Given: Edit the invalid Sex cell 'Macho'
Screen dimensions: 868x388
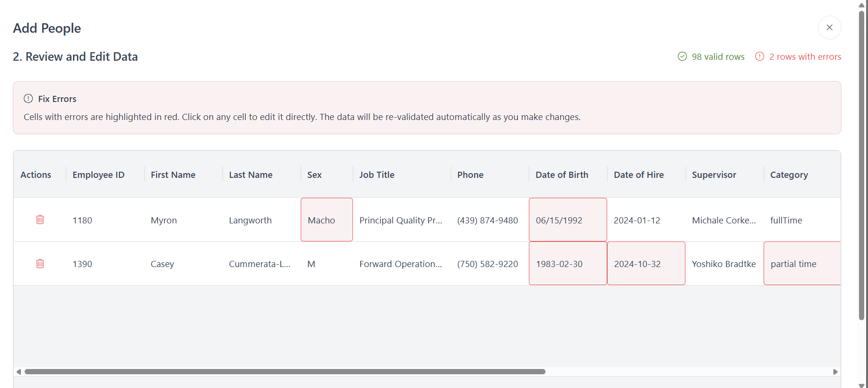Looking at the screenshot, I should coord(326,220).
